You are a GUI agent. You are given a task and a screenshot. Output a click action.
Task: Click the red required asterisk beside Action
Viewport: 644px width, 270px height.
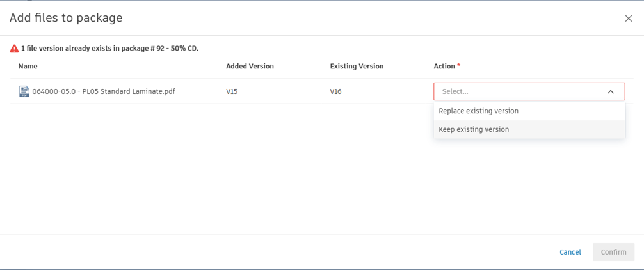click(458, 66)
